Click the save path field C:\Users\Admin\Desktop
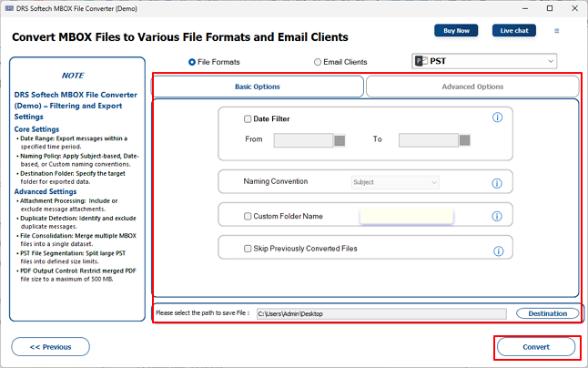 381,314
